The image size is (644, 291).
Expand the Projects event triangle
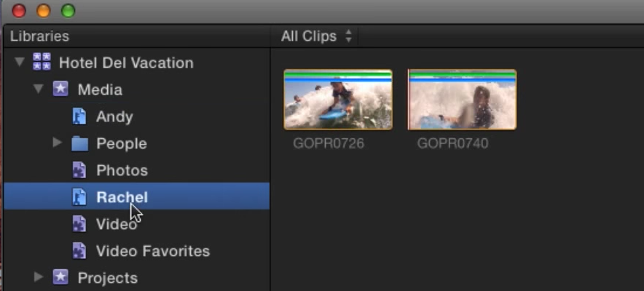38,277
